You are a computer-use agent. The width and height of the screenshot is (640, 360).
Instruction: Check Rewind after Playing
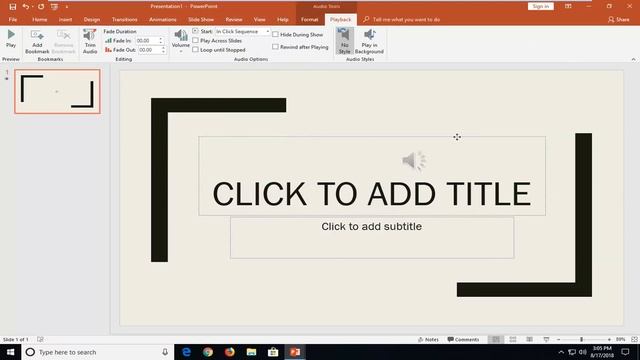(x=276, y=47)
